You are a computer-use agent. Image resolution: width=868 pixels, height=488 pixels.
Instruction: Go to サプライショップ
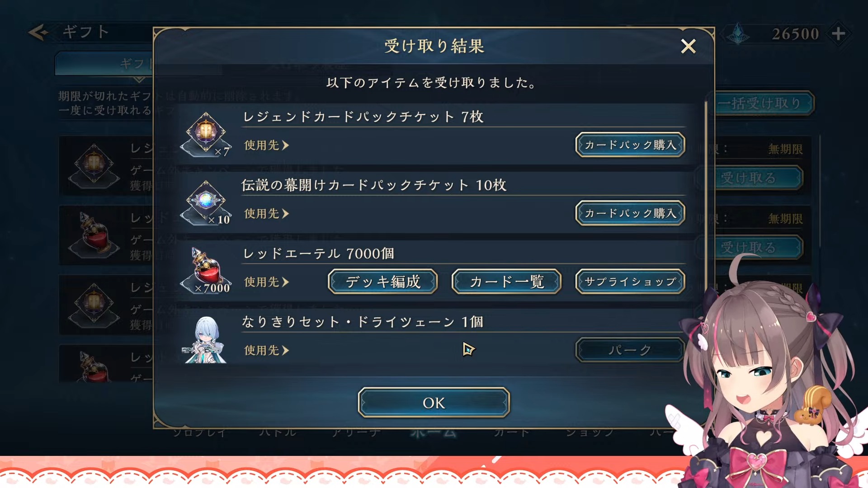[x=630, y=282]
